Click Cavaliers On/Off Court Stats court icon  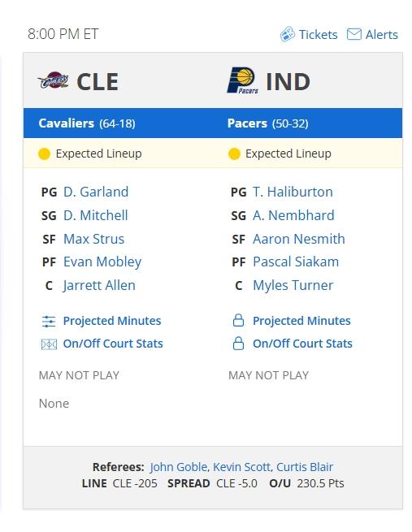click(49, 344)
